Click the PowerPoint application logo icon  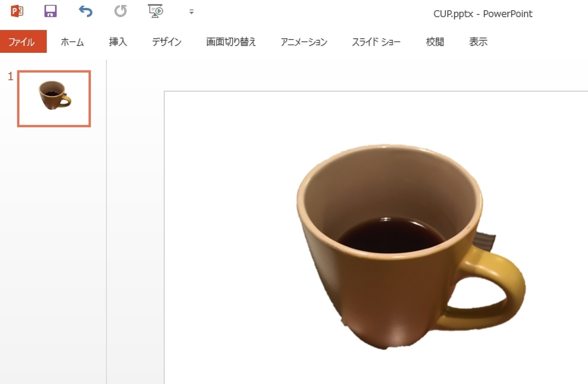point(17,11)
